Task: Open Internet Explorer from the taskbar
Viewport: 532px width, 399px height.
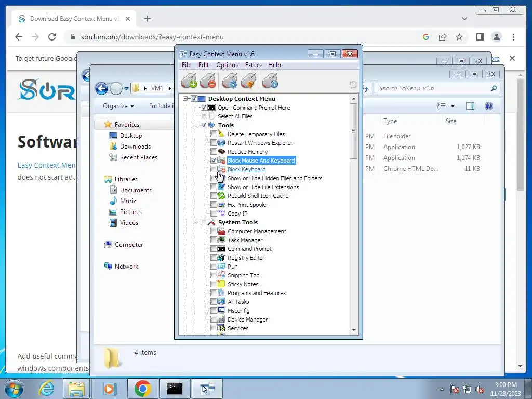Action: [x=46, y=389]
